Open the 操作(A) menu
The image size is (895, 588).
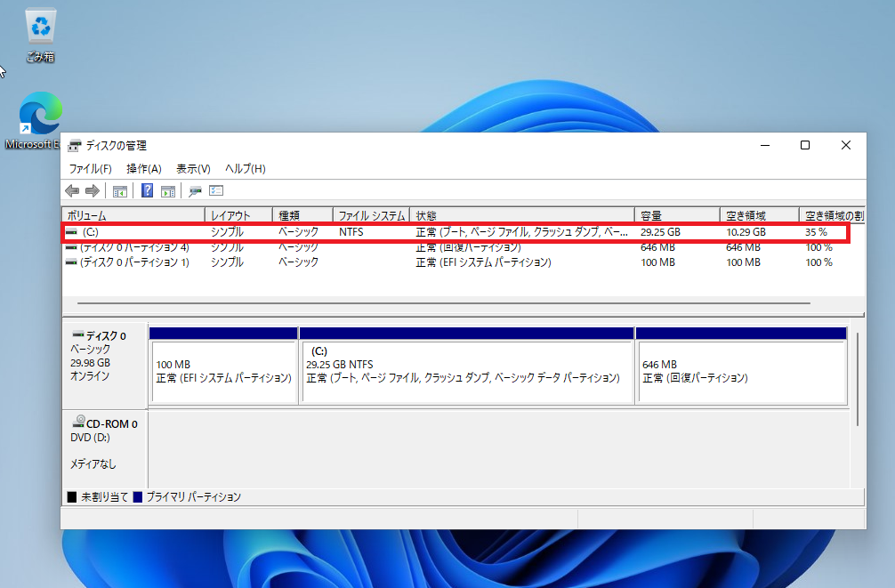pyautogui.click(x=144, y=169)
